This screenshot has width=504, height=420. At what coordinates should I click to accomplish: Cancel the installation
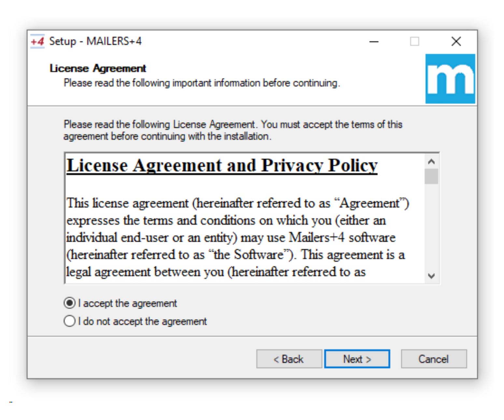[433, 359]
